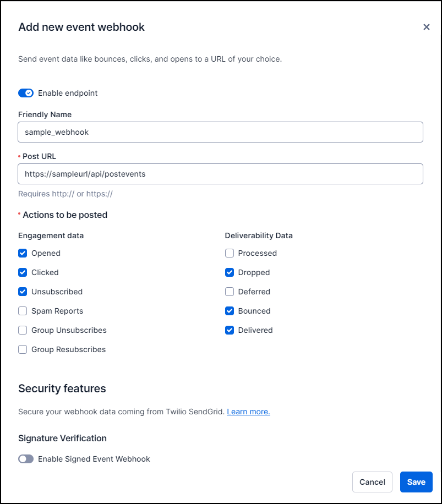Click the Group Unsubscribes label text

pyautogui.click(x=69, y=330)
